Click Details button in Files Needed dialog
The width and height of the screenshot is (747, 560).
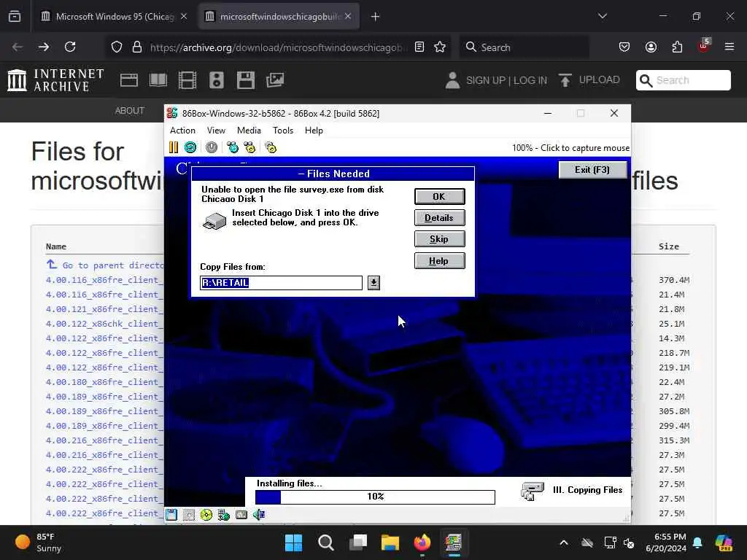pyautogui.click(x=439, y=218)
